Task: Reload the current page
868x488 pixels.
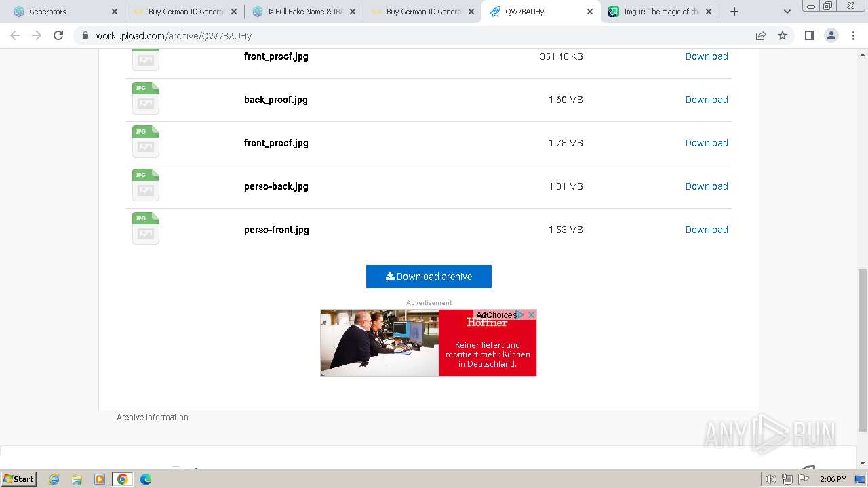Action: (x=58, y=35)
